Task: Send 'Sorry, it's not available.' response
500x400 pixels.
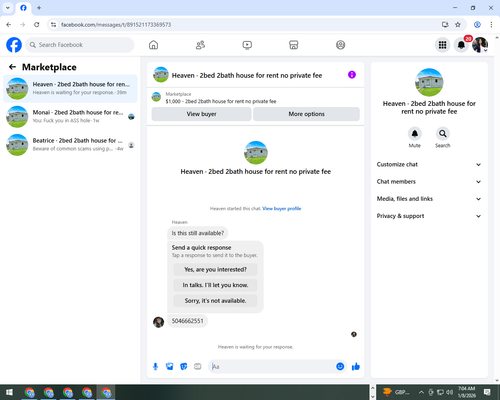Action: [215, 301]
